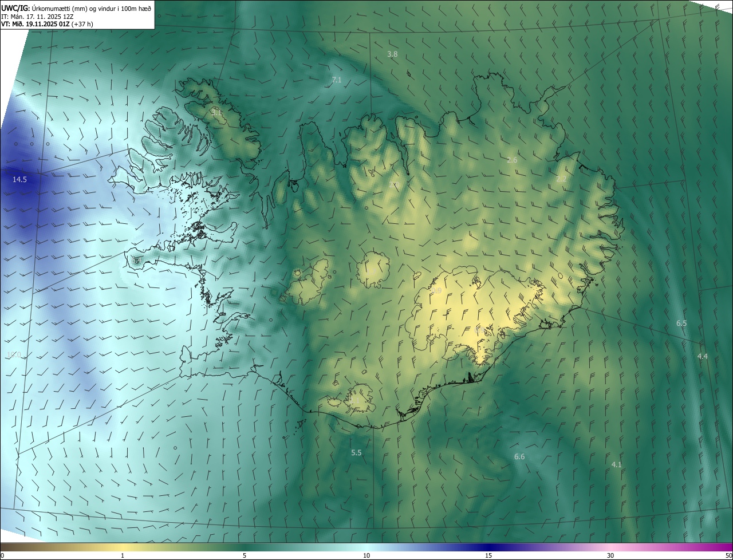Click the valid time line 'VT: Mið. 19.11.2025 01Z (+37 h)'
733x560 pixels.
point(47,24)
